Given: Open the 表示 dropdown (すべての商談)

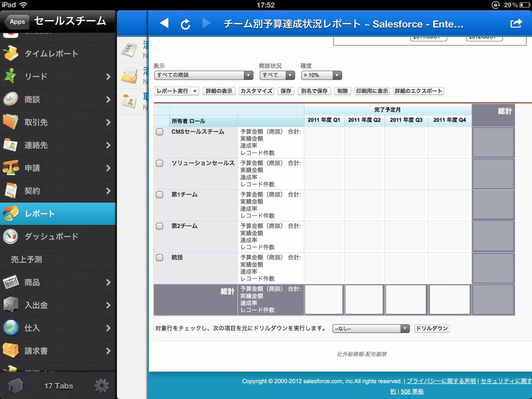Looking at the screenshot, I should tap(204, 75).
